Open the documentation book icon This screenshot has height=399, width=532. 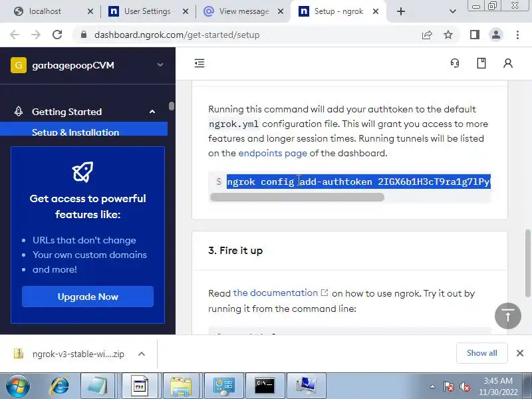pyautogui.click(x=481, y=63)
